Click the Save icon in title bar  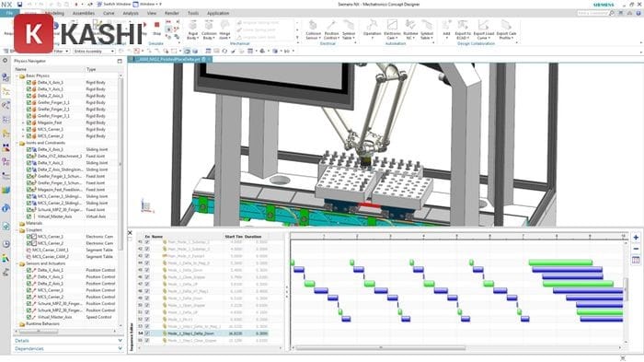[x=19, y=4]
